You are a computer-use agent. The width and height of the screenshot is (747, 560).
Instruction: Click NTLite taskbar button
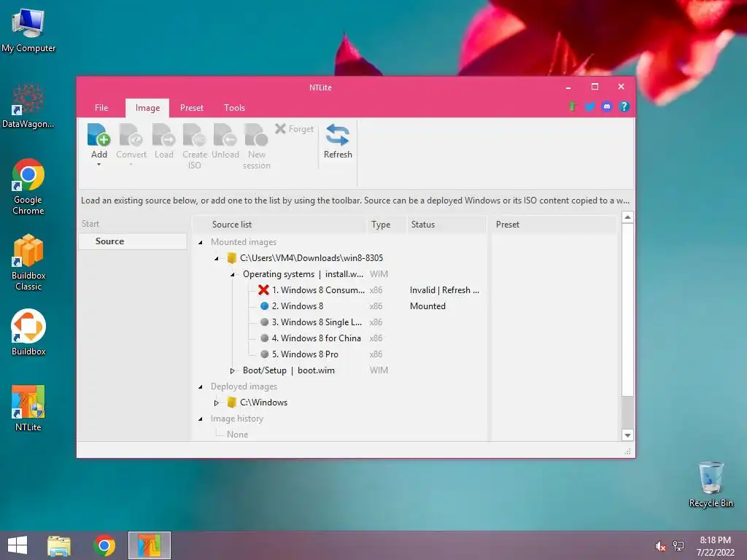(x=149, y=545)
